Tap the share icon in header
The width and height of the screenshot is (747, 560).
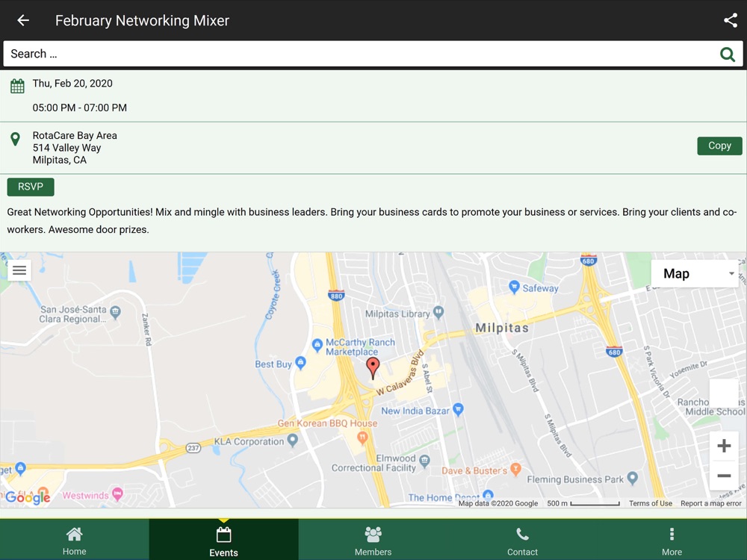click(731, 20)
